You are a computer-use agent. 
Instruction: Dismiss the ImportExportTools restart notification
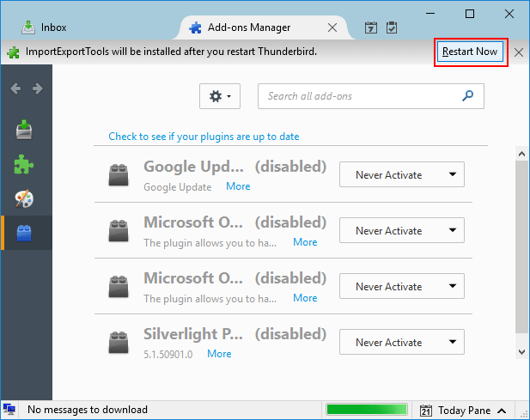(x=519, y=52)
